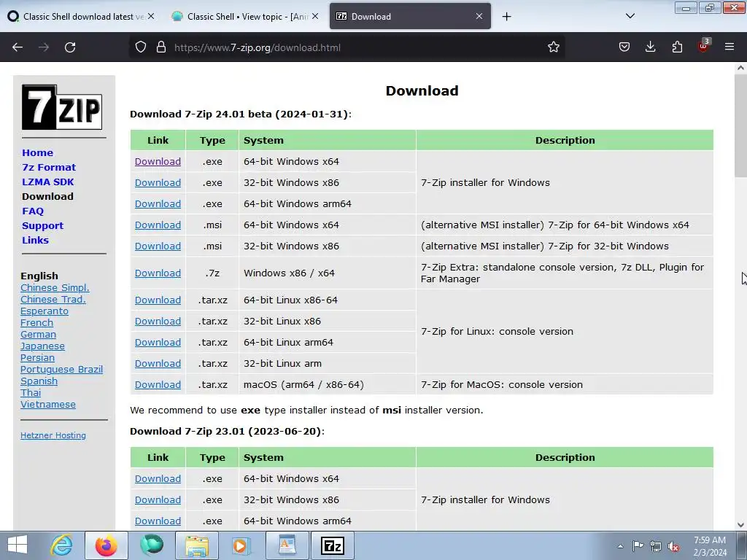747x560 pixels.
Task: Switch language to Spanish
Action: point(39,381)
